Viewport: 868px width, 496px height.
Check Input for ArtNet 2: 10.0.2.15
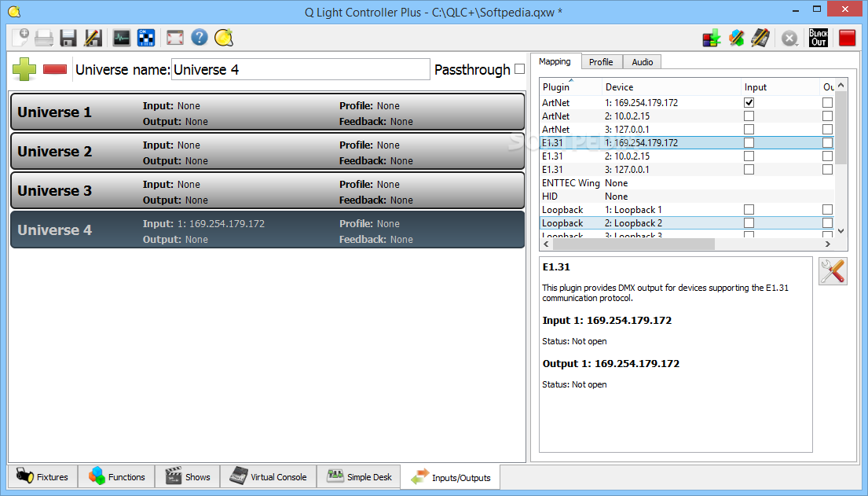tap(749, 116)
